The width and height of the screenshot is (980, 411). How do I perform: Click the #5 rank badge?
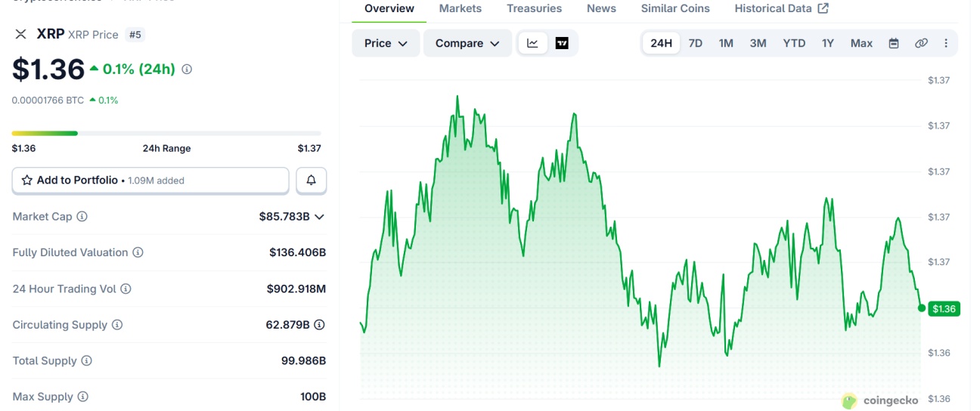point(135,34)
